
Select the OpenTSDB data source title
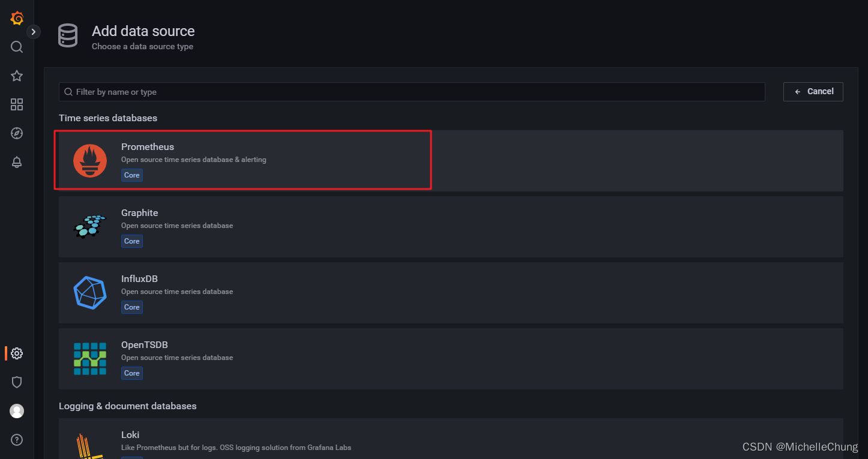(x=145, y=345)
